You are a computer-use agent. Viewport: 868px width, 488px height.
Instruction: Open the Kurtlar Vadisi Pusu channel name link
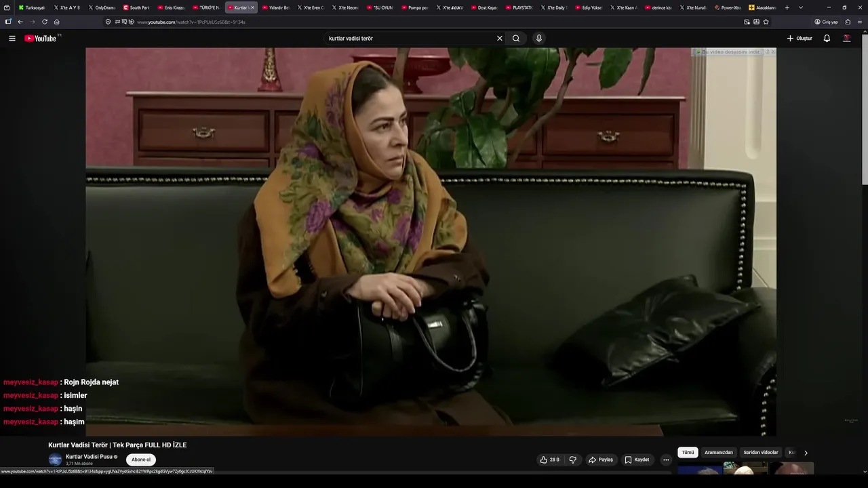tap(89, 457)
